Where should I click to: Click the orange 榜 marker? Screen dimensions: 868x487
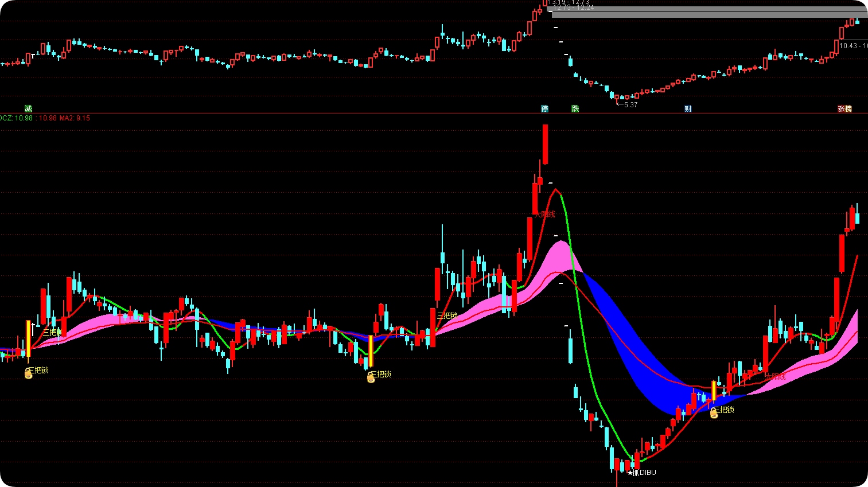848,108
